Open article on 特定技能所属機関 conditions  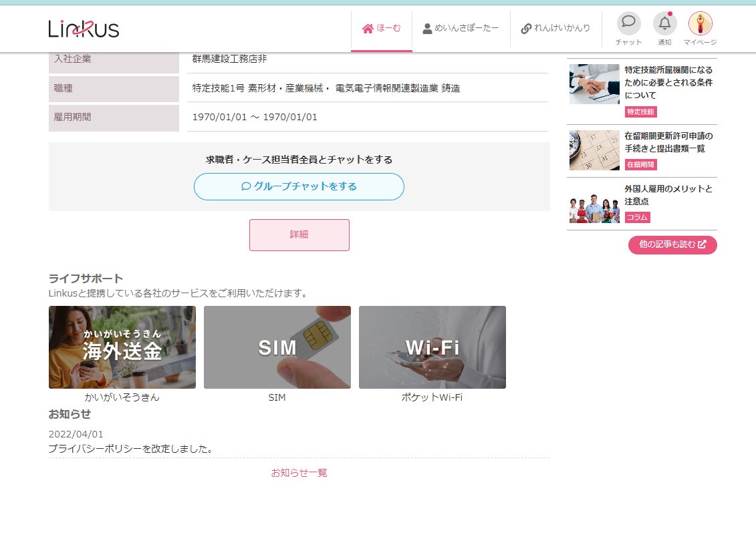pos(668,82)
